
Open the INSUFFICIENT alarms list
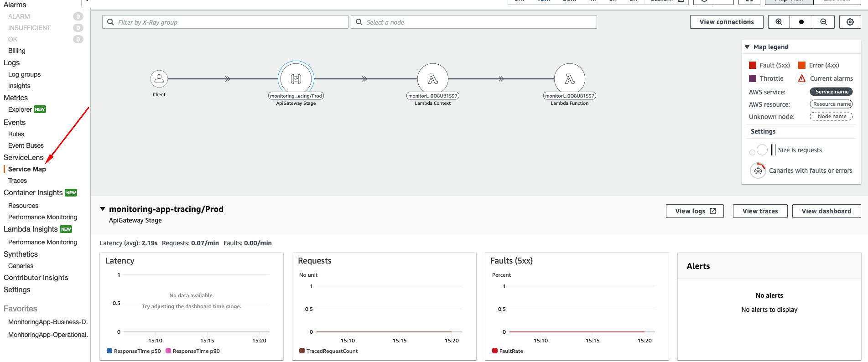coord(30,28)
